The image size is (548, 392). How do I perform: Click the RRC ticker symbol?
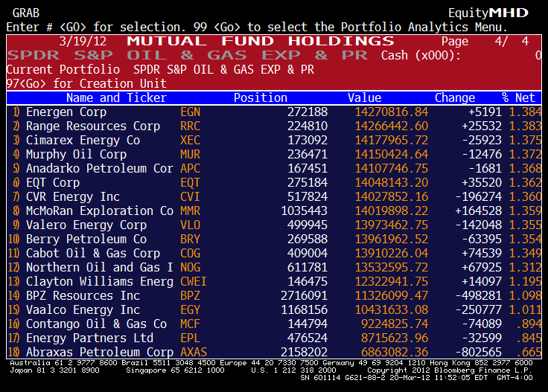(x=191, y=126)
